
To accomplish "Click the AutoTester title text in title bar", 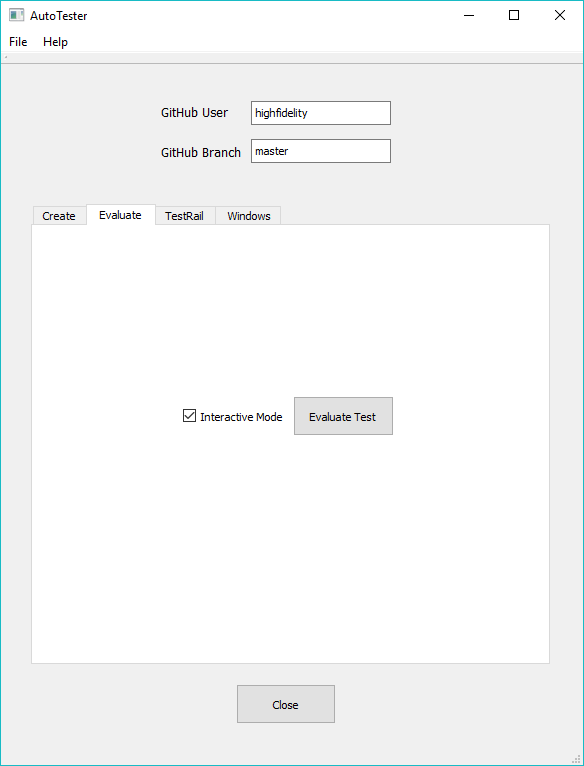I will tap(59, 16).
